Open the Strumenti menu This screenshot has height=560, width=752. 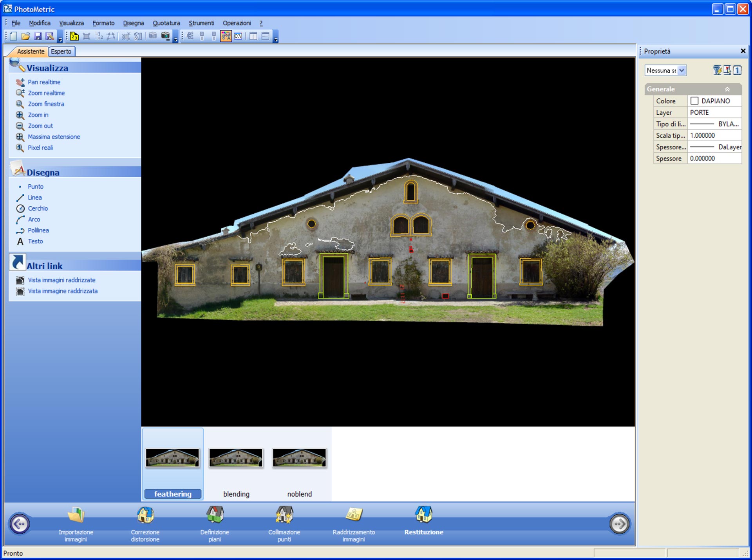pyautogui.click(x=201, y=23)
